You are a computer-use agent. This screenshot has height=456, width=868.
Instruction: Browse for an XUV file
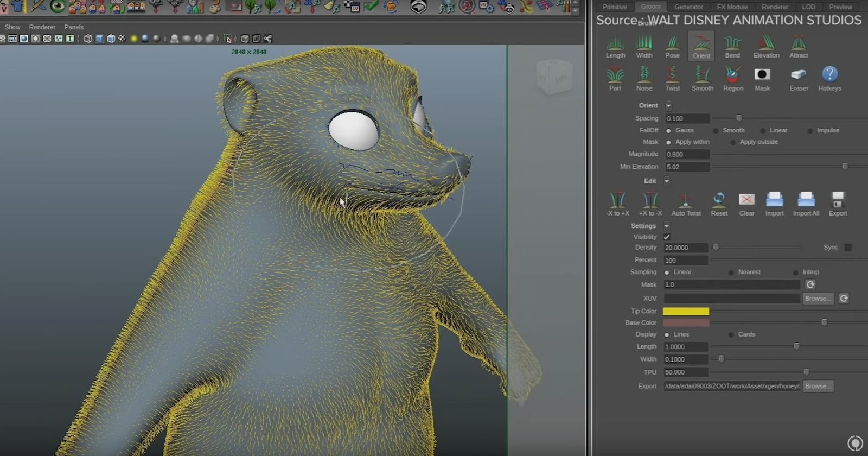(817, 299)
